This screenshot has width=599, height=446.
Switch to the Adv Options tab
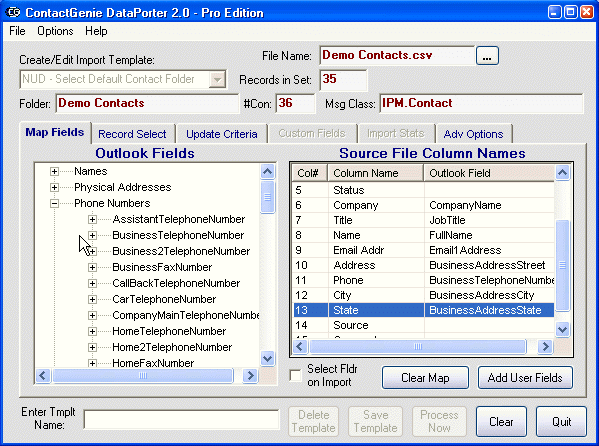click(x=473, y=134)
